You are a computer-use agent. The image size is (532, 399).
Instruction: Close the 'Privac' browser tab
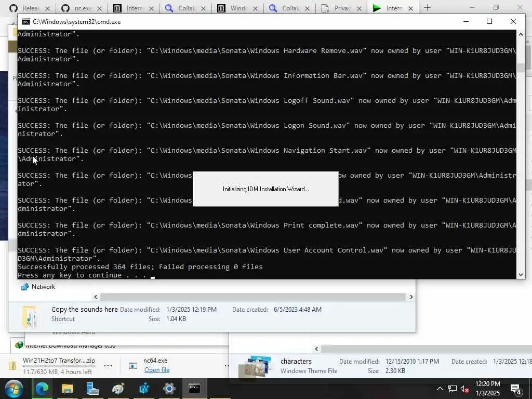click(359, 8)
